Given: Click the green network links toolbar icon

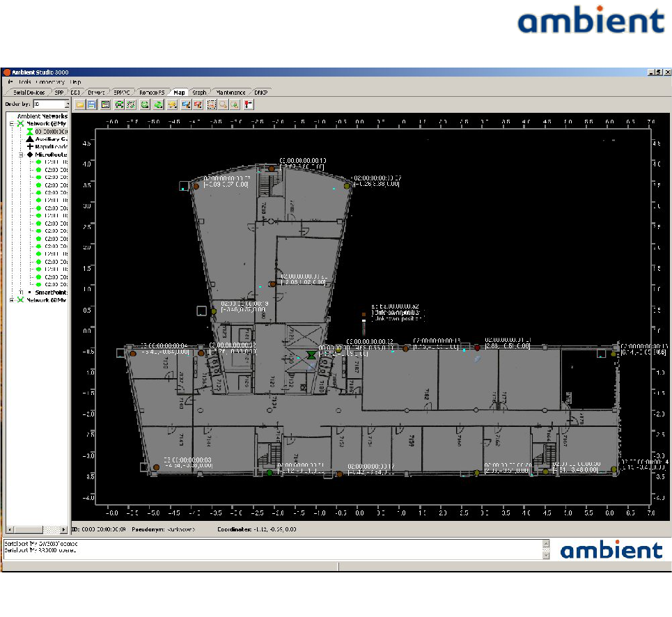Looking at the screenshot, I should 119,104.
